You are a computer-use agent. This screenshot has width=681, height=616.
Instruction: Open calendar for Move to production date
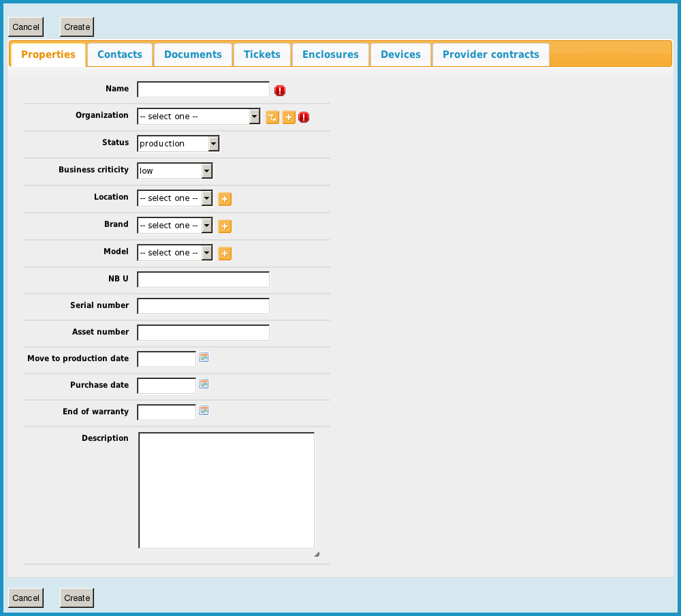(204, 357)
